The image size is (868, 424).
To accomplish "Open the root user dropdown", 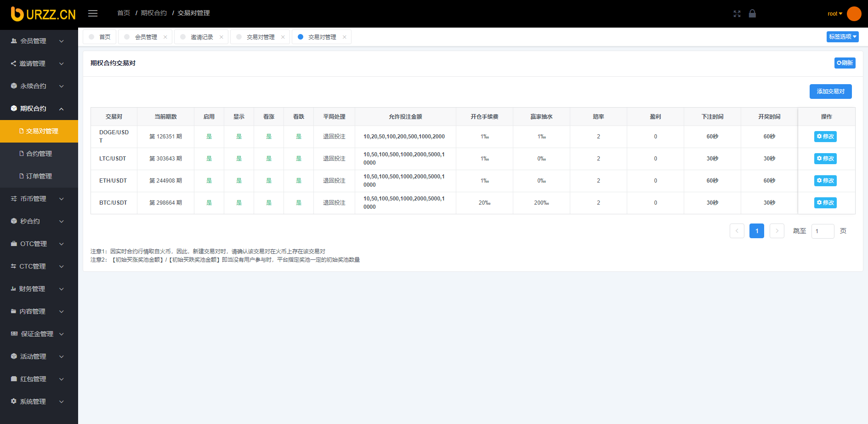I will [834, 14].
